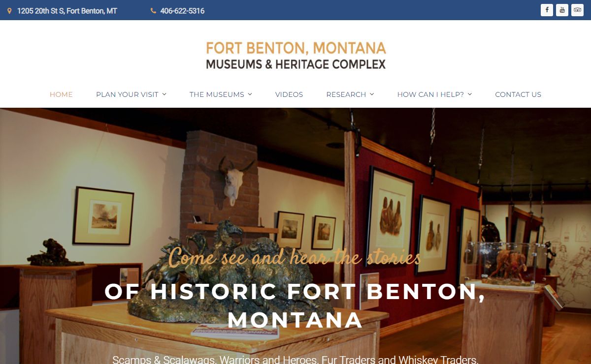The width and height of the screenshot is (591, 364).
Task: Expand The Museums dropdown arrow
Action: (250, 94)
